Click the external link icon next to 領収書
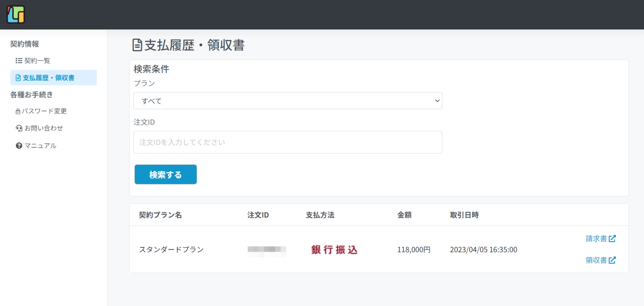This screenshot has width=644, height=306. pos(612,260)
